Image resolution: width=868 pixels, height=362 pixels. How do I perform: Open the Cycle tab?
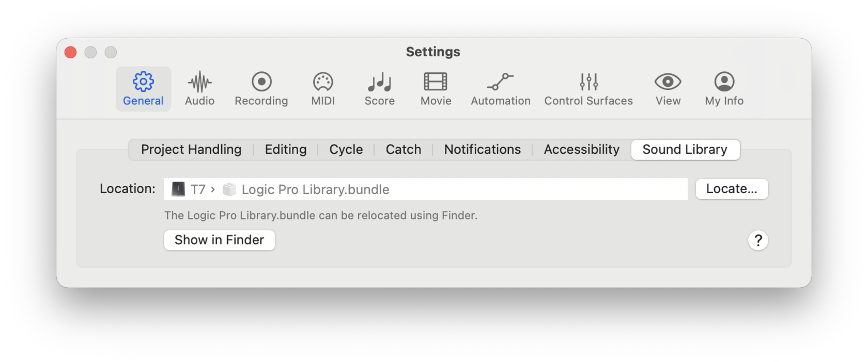pos(346,150)
